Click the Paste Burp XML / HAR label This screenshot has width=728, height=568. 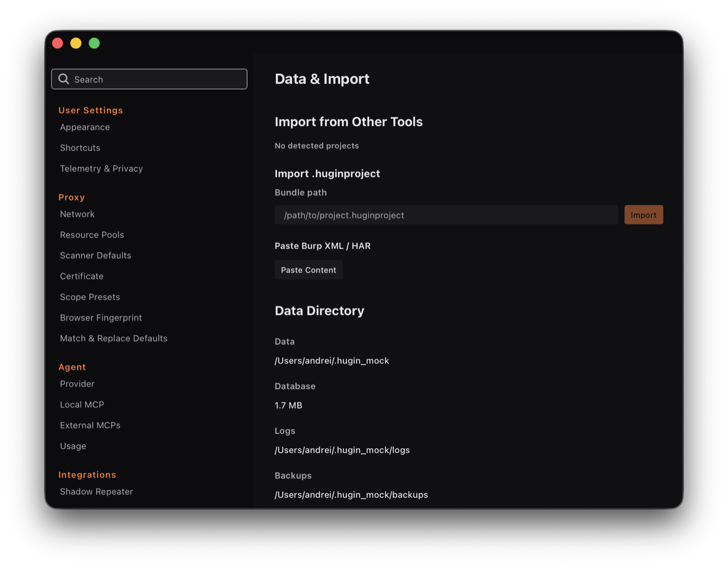(x=323, y=246)
